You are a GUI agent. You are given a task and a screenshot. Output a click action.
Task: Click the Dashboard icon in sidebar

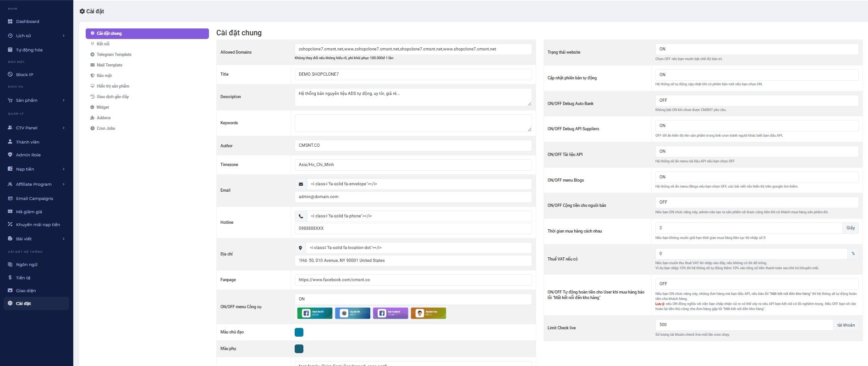click(10, 22)
